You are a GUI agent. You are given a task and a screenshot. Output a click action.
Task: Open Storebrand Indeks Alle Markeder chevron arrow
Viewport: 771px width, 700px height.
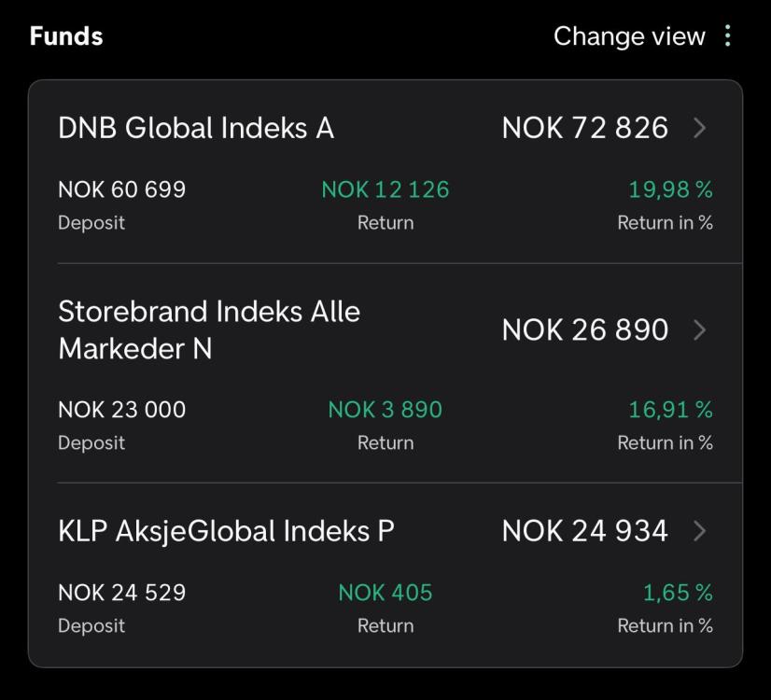(x=700, y=329)
